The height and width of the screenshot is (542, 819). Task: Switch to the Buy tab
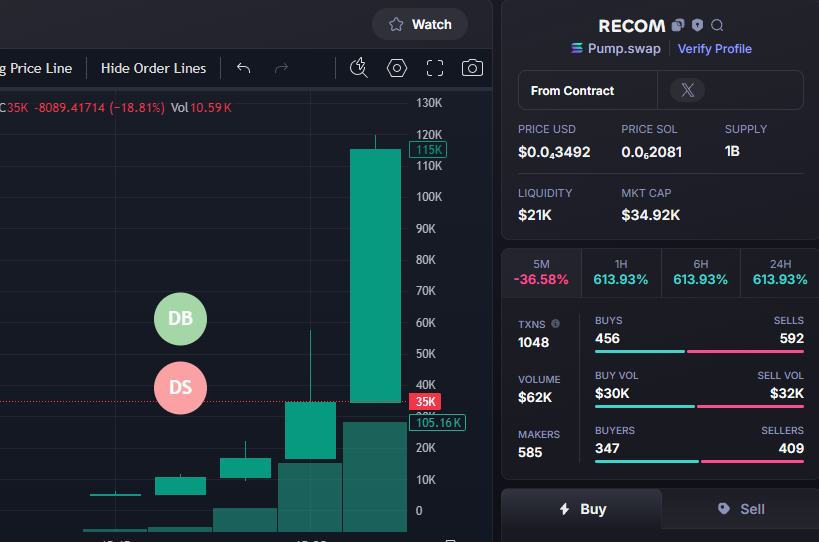click(582, 509)
